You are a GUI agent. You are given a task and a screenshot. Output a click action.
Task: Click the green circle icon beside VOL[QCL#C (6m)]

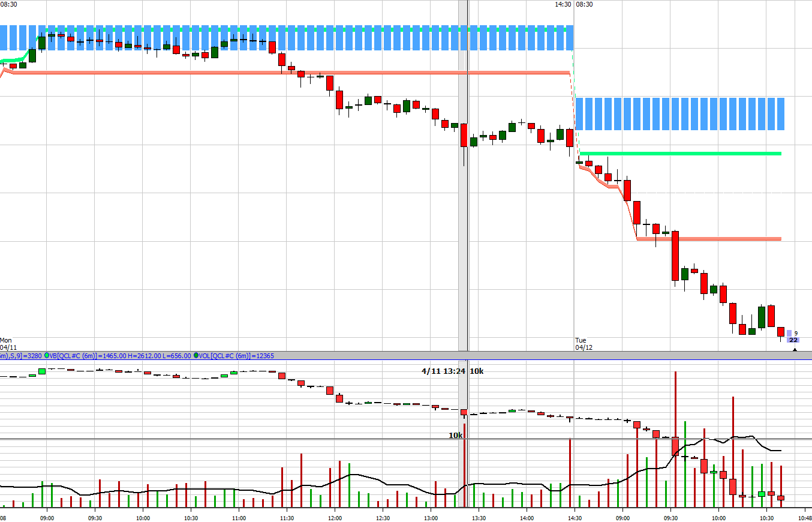196,356
